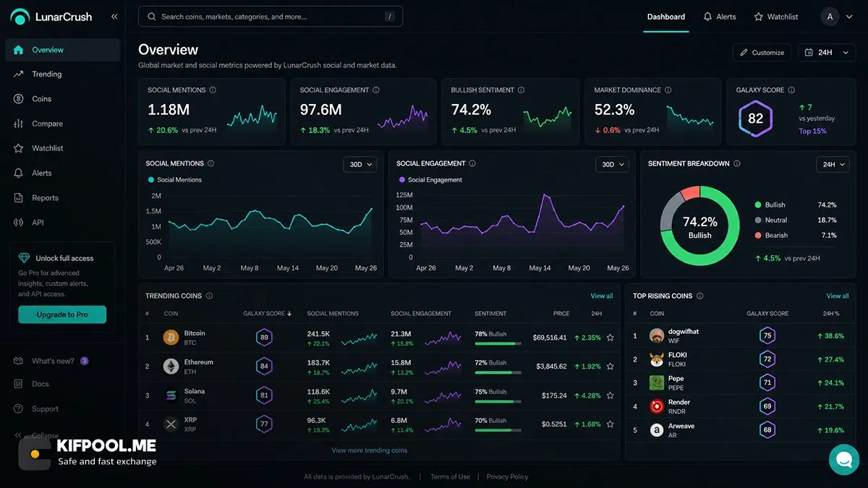Open the chat support bubble
Screen dimensions: 868x488
click(843, 459)
